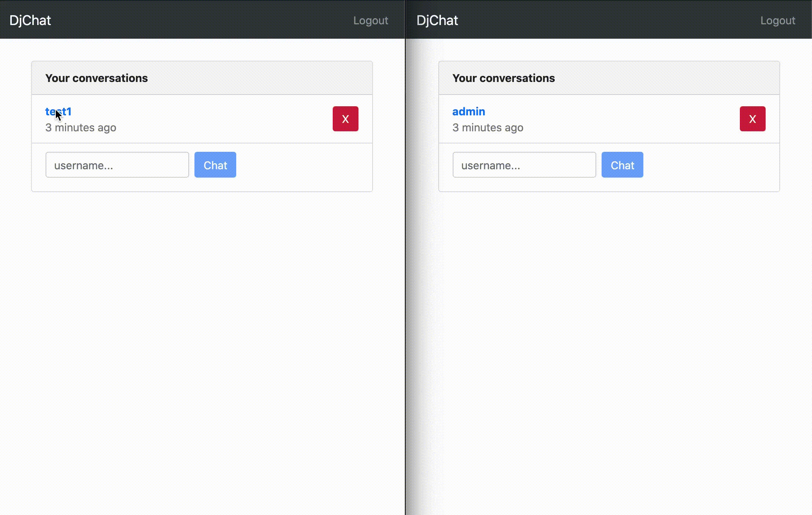Click the DjChat logo on right navbar
Image resolution: width=812 pixels, height=515 pixels.
pyautogui.click(x=436, y=19)
